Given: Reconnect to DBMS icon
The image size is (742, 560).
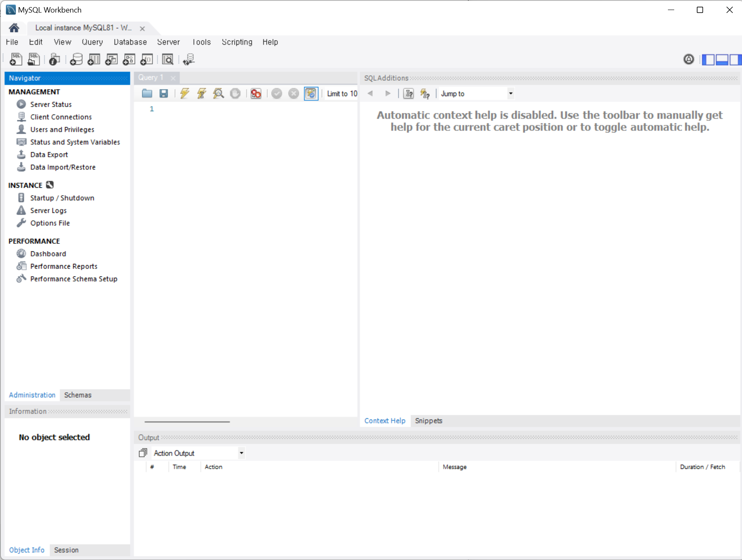Looking at the screenshot, I should coord(189,59).
